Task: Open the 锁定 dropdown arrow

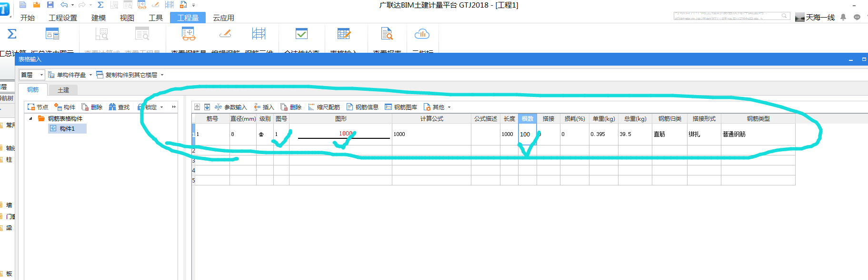Action: pyautogui.click(x=161, y=107)
